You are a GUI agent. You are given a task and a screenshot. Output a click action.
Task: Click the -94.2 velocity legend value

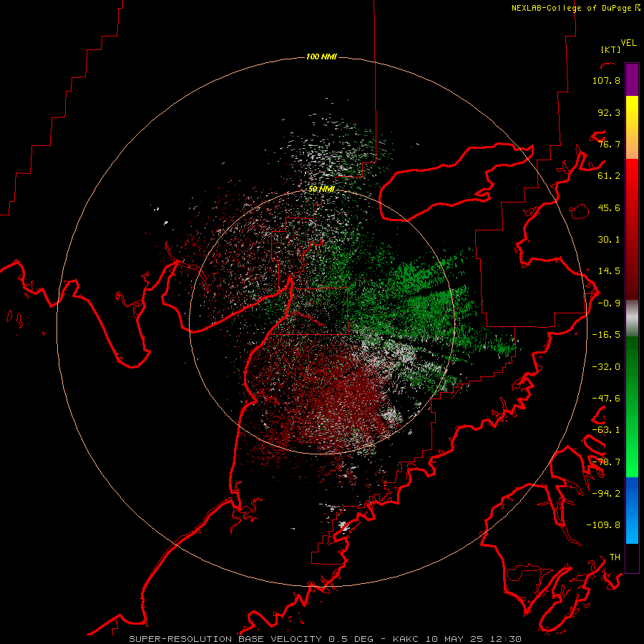click(x=606, y=494)
